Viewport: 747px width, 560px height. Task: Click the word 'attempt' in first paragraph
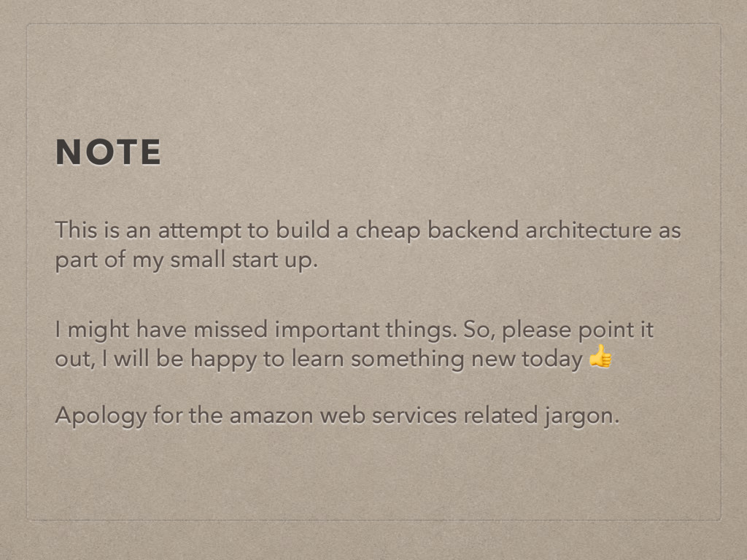click(x=200, y=231)
